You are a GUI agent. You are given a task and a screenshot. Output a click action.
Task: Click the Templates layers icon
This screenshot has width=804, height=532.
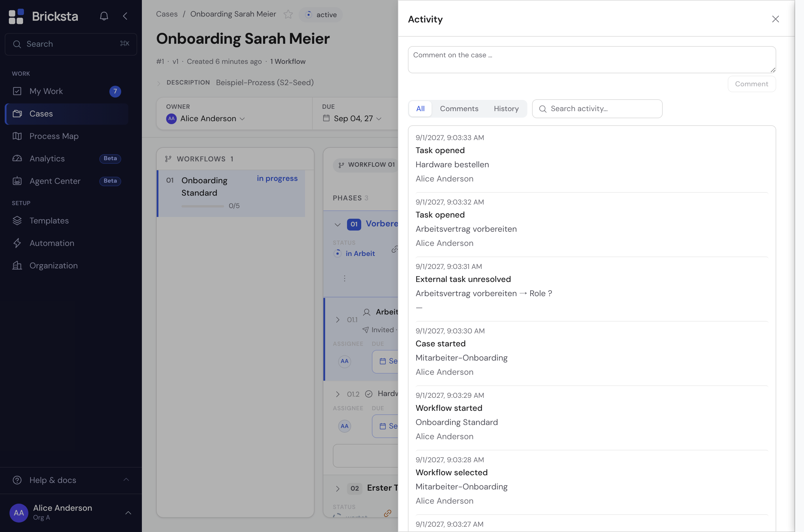[x=17, y=220]
